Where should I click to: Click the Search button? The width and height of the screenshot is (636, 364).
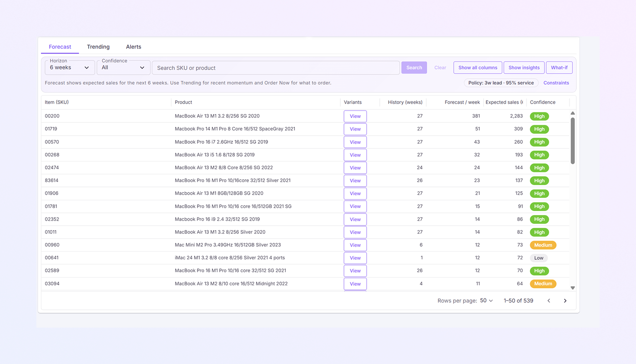click(x=414, y=67)
